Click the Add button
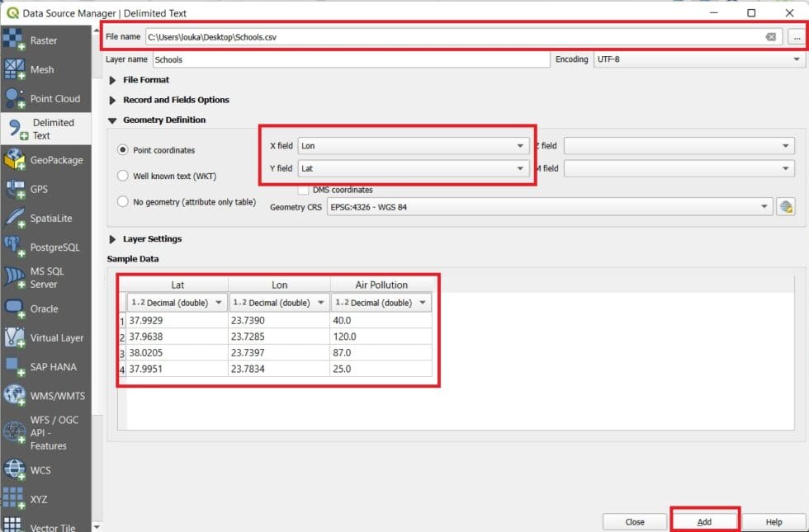The width and height of the screenshot is (809, 532). 704,521
